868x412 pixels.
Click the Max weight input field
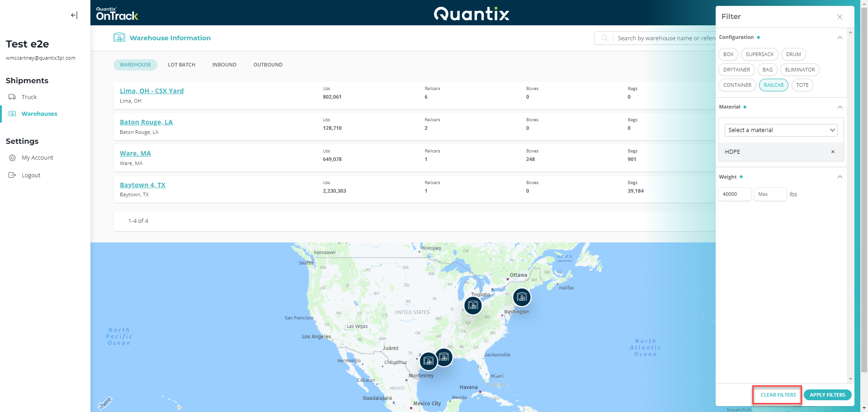click(770, 194)
